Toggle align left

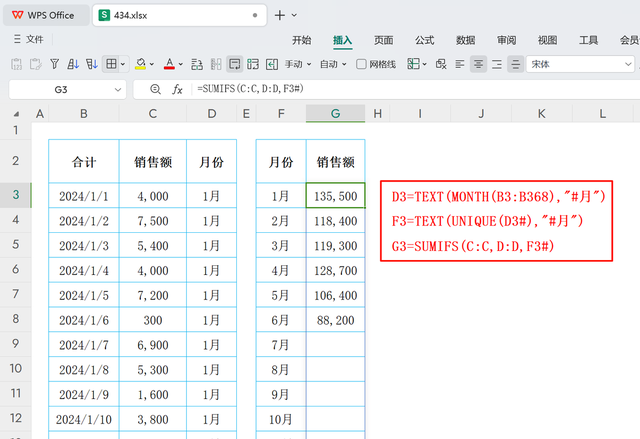point(460,64)
